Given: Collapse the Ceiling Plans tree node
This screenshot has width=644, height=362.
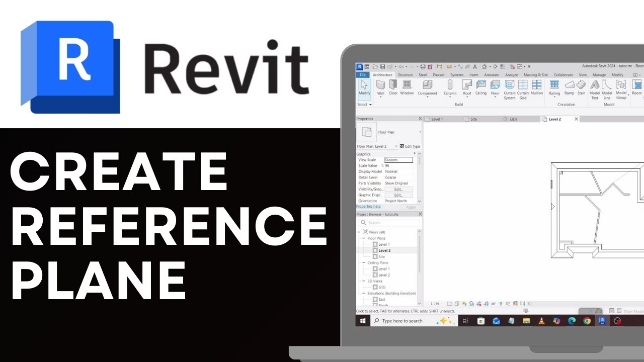Looking at the screenshot, I should [x=364, y=262].
